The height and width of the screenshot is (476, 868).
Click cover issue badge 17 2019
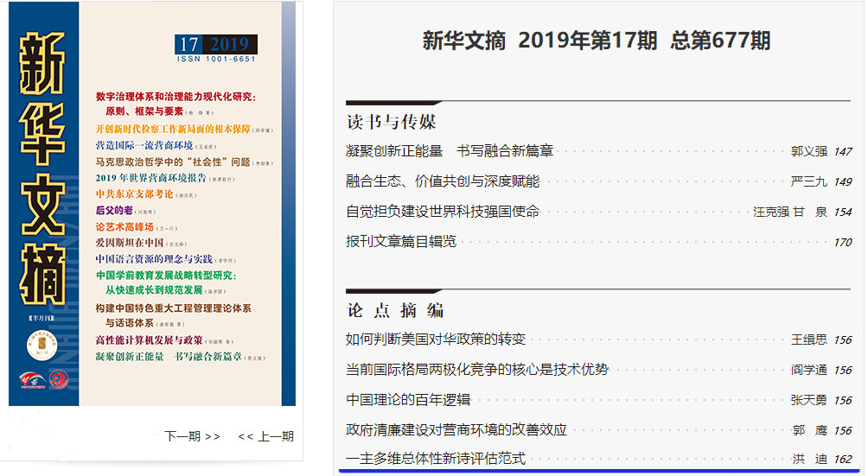click(x=216, y=44)
